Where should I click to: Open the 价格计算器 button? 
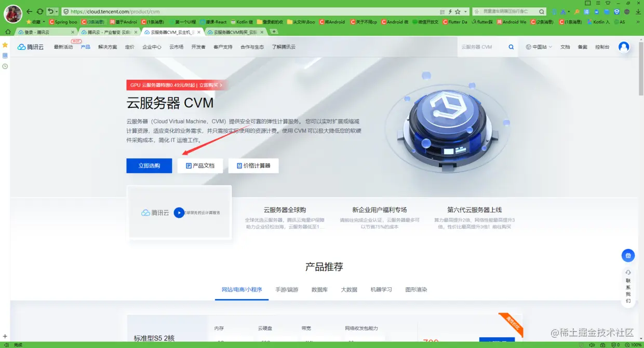click(253, 166)
